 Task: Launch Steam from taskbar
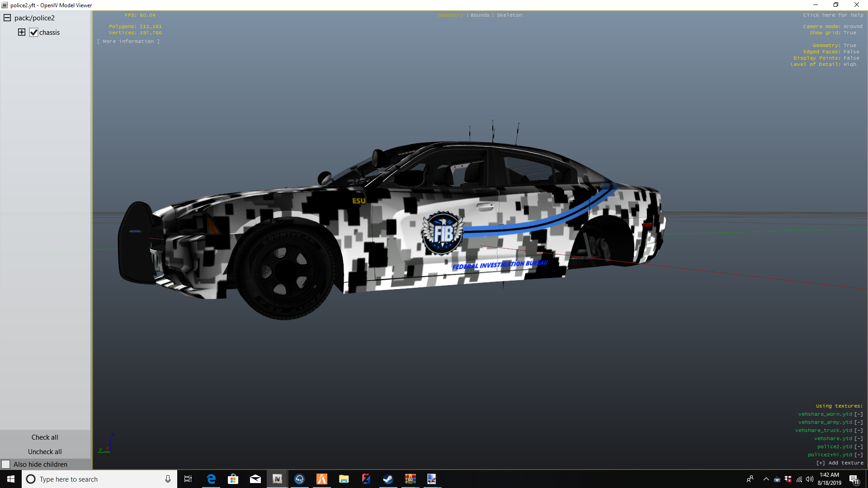point(388,479)
